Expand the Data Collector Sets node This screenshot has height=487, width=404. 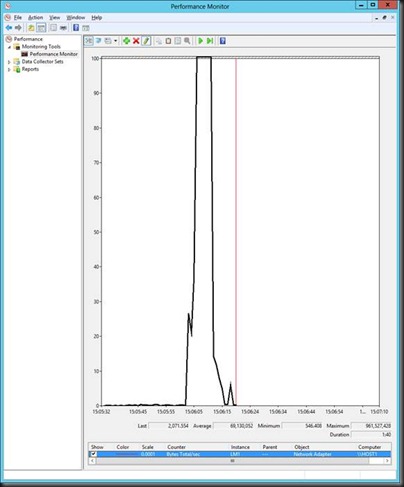point(9,62)
